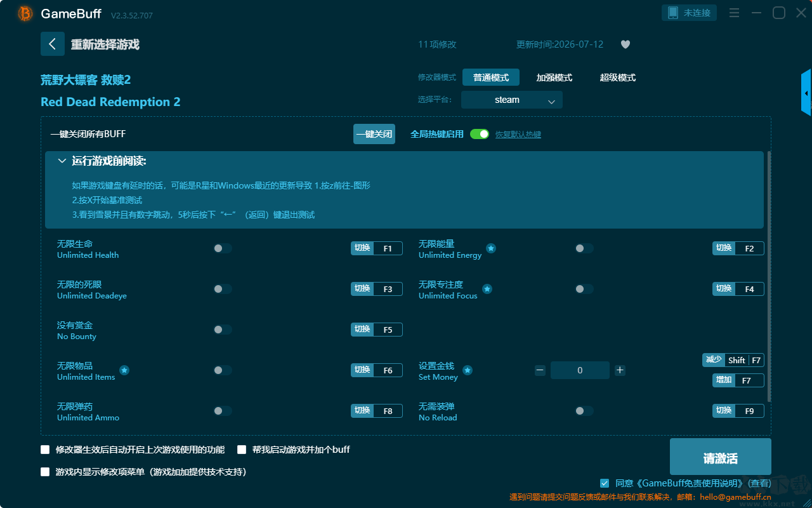Disable the global hotkey toggle
Image resolution: width=812 pixels, height=508 pixels.
tap(480, 134)
